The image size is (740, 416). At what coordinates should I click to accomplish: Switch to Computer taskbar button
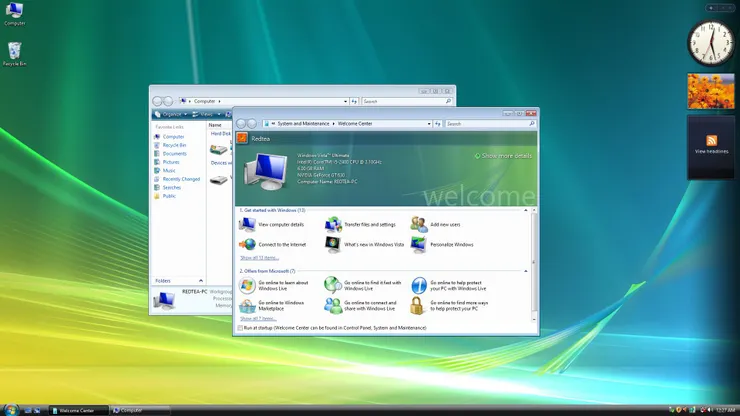coord(140,410)
